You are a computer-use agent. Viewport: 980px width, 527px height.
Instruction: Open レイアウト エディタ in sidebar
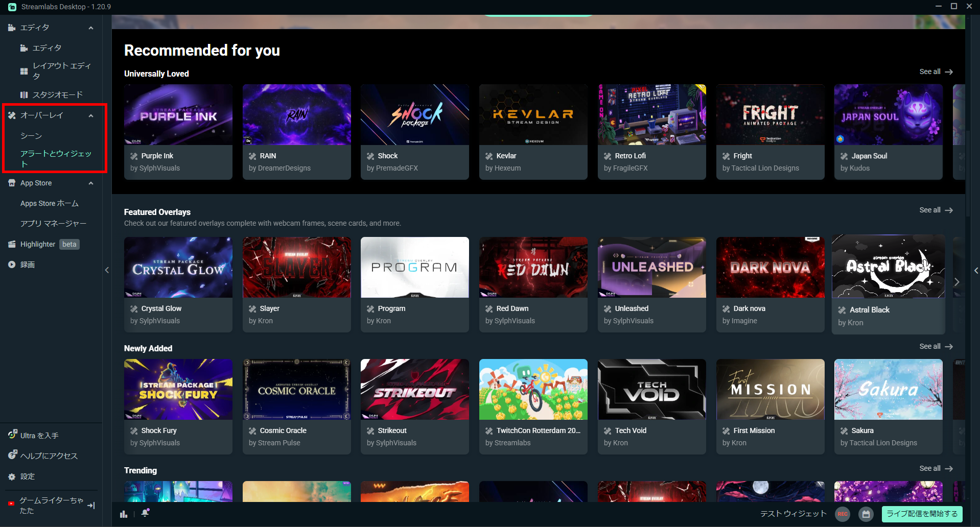click(x=62, y=71)
